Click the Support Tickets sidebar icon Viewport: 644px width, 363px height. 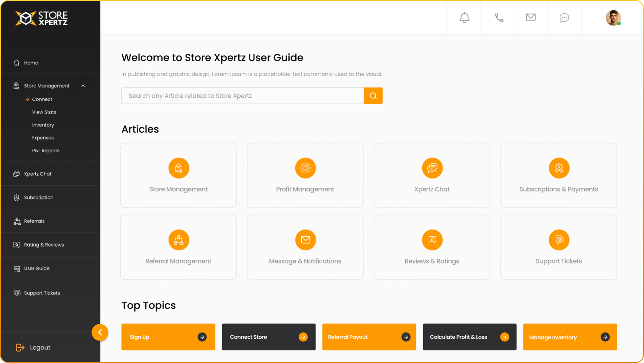[x=17, y=293]
